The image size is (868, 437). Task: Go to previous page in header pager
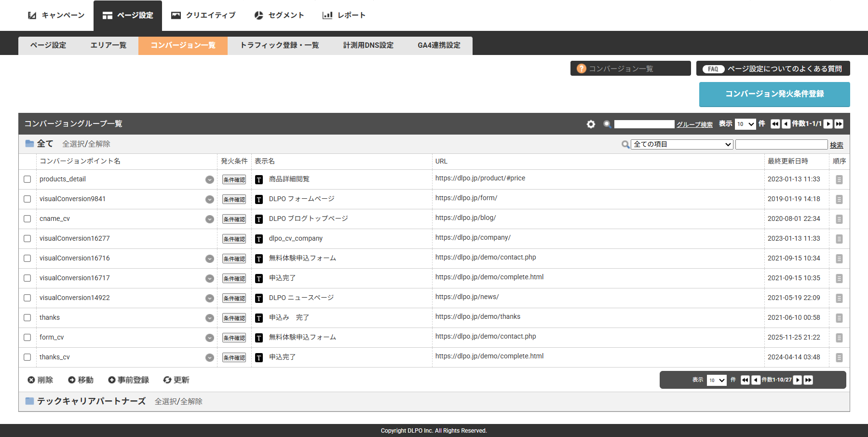(786, 124)
